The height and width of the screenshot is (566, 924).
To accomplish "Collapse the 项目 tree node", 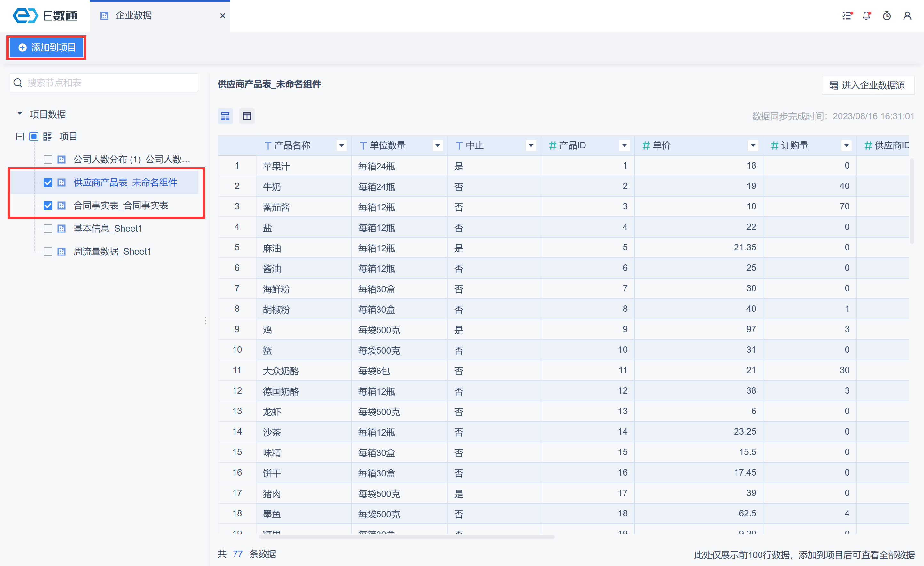I will pos(20,137).
